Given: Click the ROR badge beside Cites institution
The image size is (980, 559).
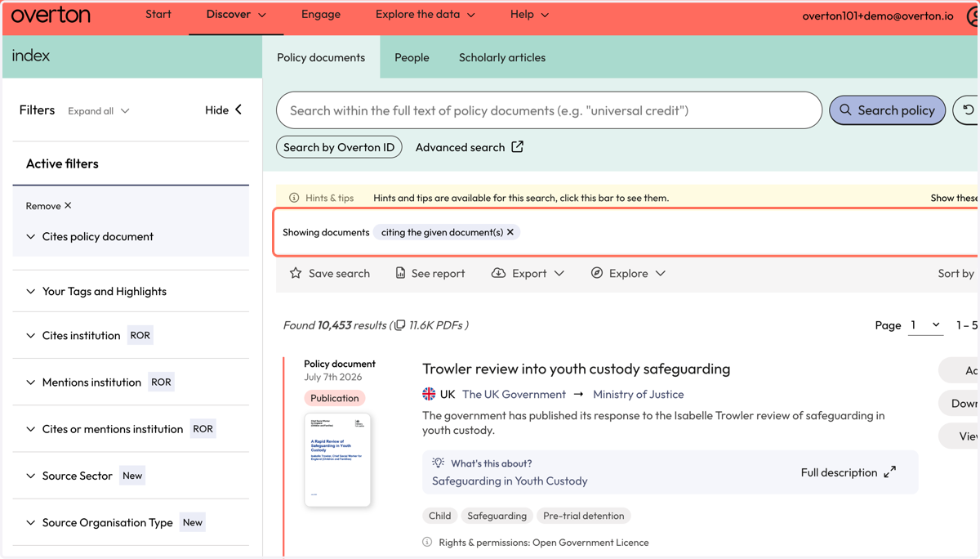Looking at the screenshot, I should pos(140,335).
